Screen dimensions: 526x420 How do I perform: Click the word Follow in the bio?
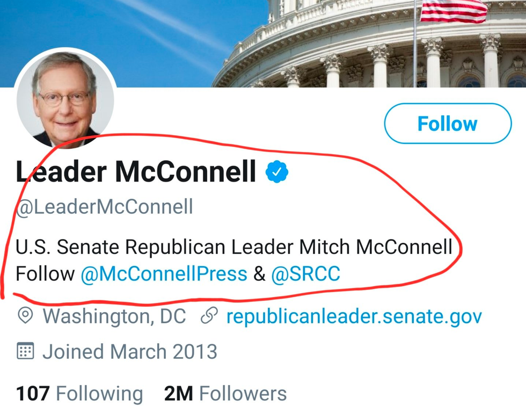point(45,274)
